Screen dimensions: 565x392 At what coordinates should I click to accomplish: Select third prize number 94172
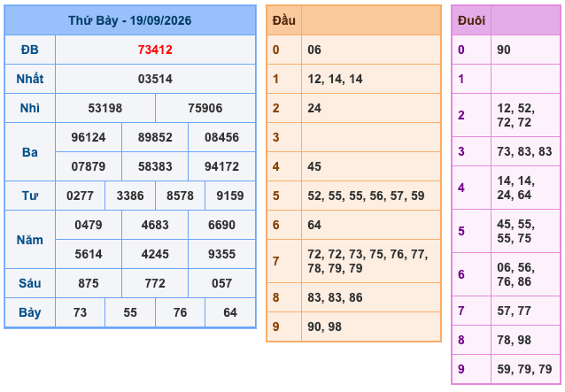221,166
